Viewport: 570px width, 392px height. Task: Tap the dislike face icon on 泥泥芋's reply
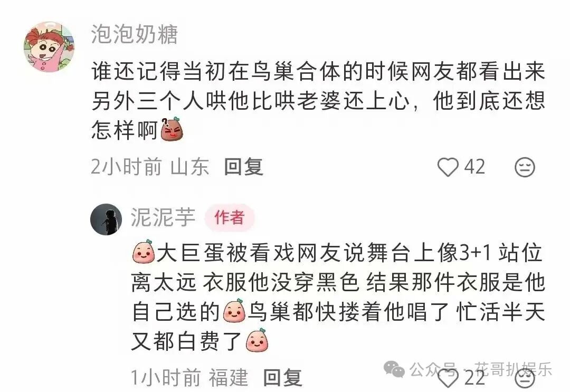tap(525, 380)
